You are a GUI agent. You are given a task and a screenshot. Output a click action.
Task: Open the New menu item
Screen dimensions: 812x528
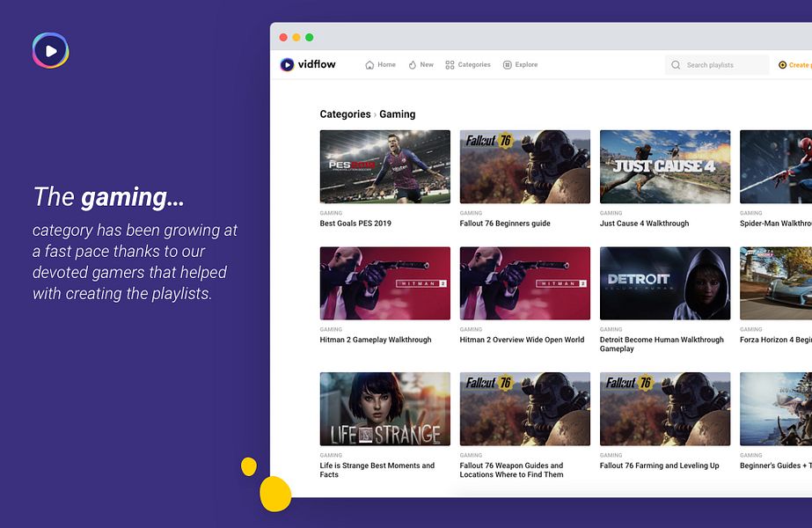[x=421, y=65]
